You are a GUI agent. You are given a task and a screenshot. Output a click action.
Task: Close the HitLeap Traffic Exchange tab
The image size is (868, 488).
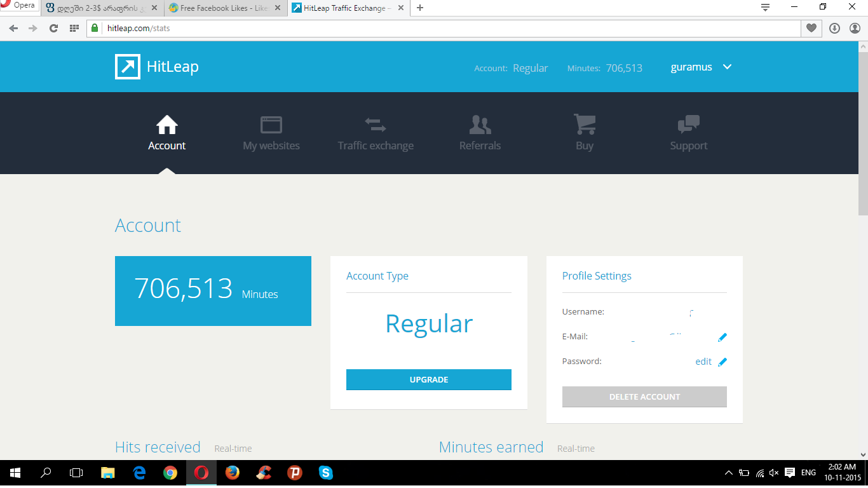coord(400,8)
